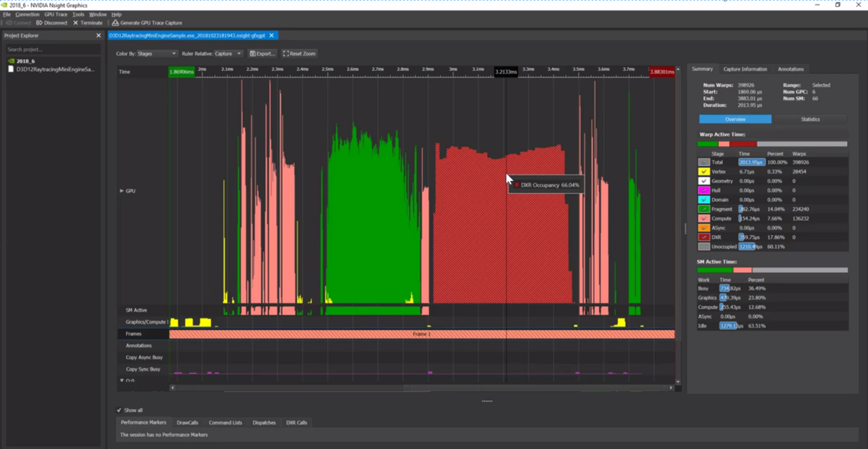Screen dimensions: 868x449
Task: Click the Generate GPU Trace Capture icon
Action: [x=115, y=23]
